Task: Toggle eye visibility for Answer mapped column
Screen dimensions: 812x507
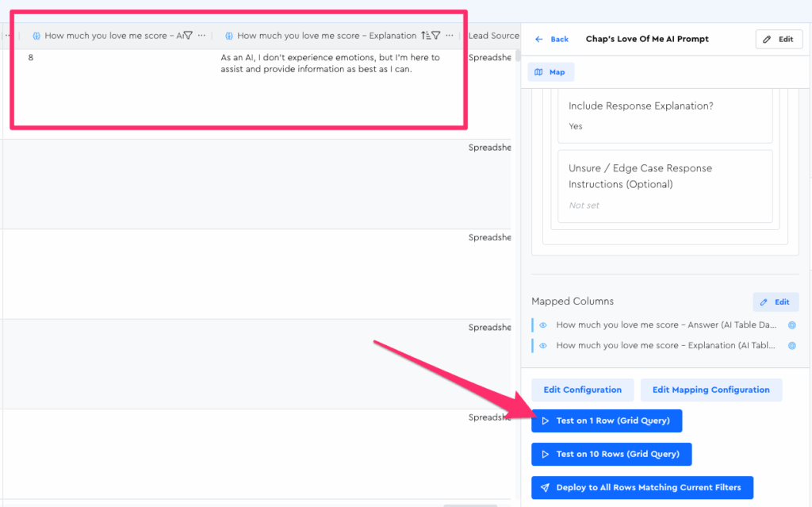Action: point(543,325)
